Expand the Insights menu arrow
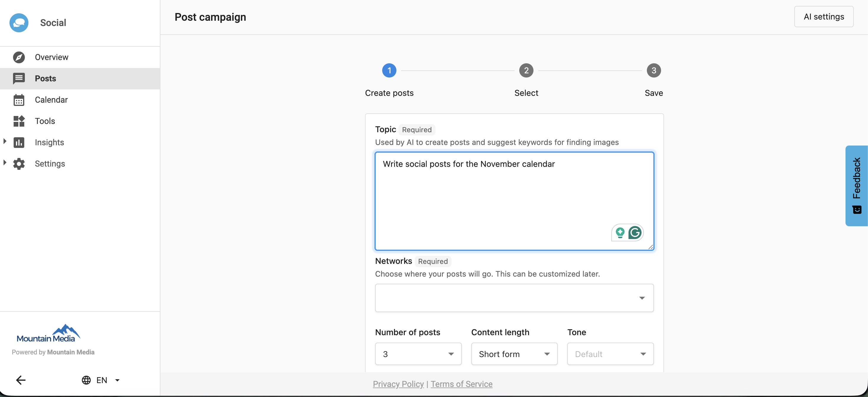 click(x=5, y=142)
